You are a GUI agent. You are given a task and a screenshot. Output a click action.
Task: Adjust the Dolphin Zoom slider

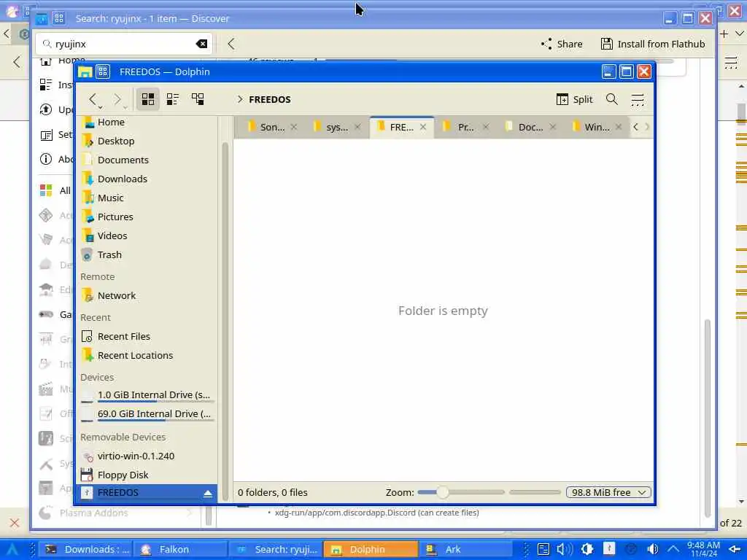[461, 492]
